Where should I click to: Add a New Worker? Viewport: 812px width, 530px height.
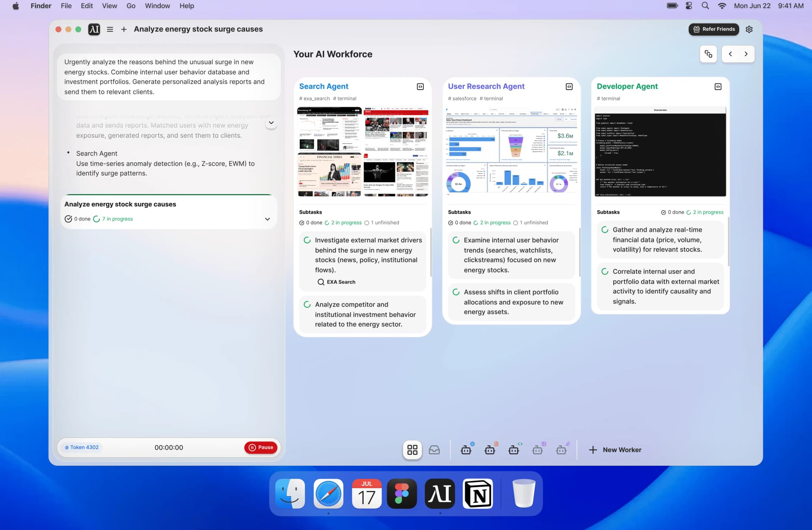[x=615, y=450]
